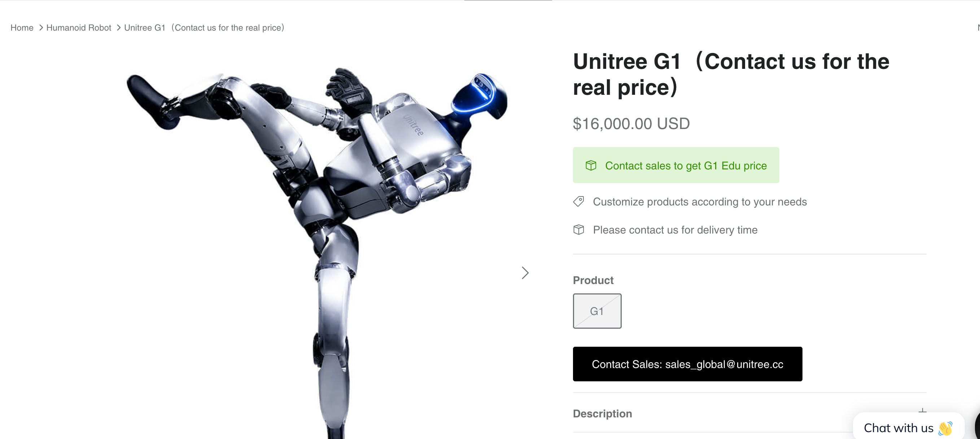The height and width of the screenshot is (439, 980).
Task: Click the price tag icon beside Customize products
Action: pos(578,201)
